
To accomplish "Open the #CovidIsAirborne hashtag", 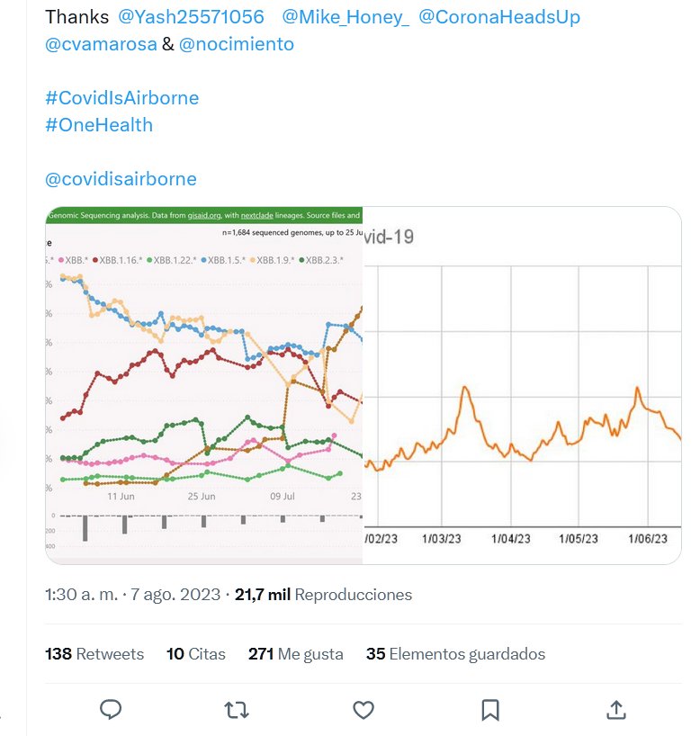I will pyautogui.click(x=121, y=98).
